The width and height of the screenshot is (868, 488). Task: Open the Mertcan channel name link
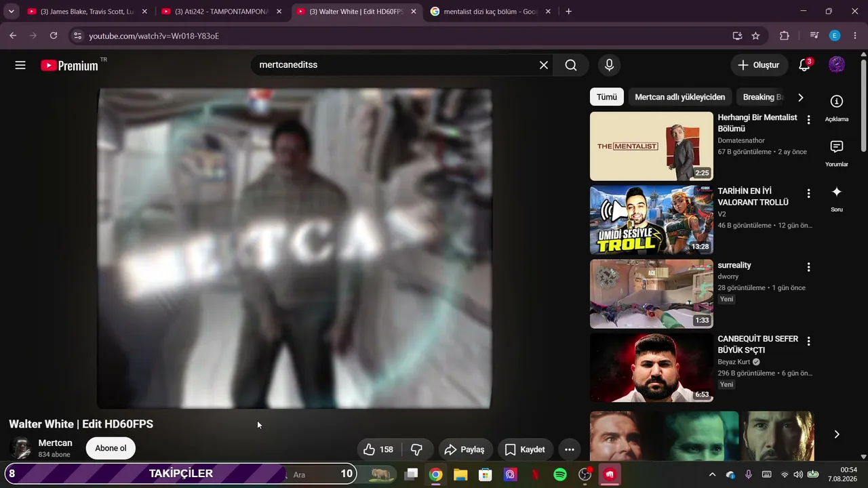click(55, 443)
